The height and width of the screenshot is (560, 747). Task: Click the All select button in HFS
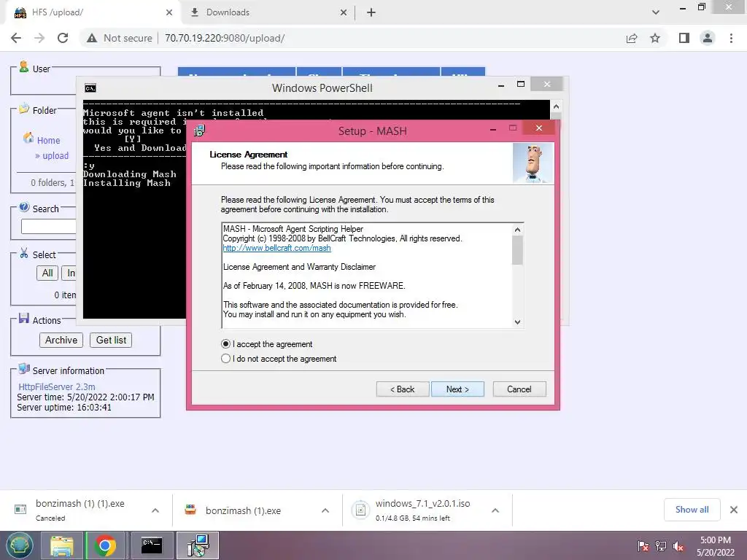click(47, 273)
